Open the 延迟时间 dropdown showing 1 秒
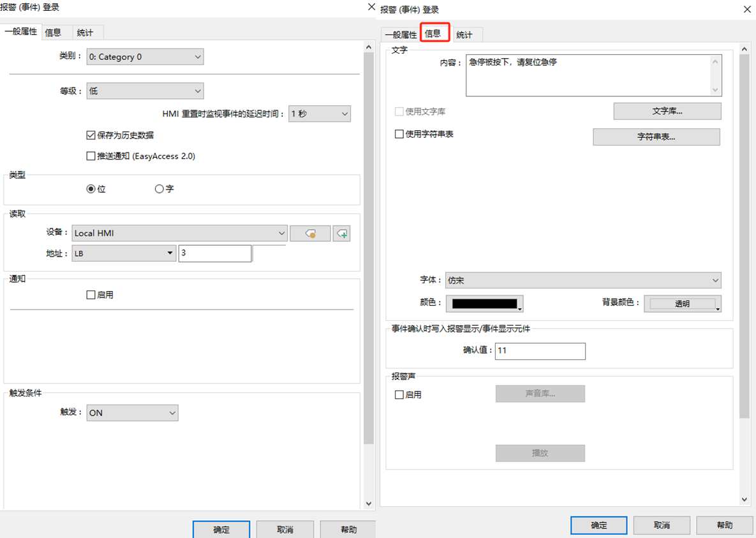Image resolution: width=756 pixels, height=538 pixels. click(320, 114)
